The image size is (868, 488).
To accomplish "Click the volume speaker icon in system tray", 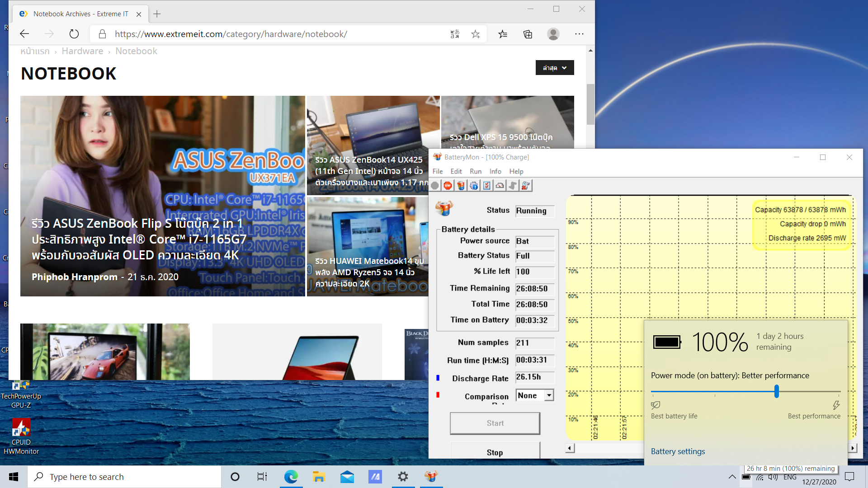I will coord(773,477).
